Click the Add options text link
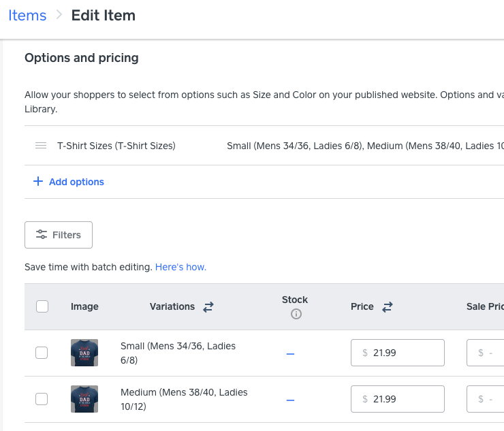 coord(76,182)
